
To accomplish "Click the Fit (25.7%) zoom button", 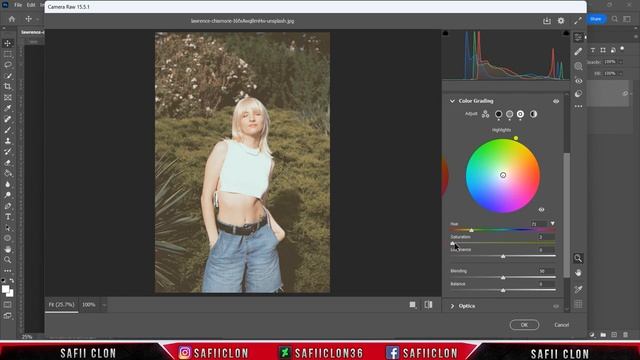I will [x=62, y=305].
